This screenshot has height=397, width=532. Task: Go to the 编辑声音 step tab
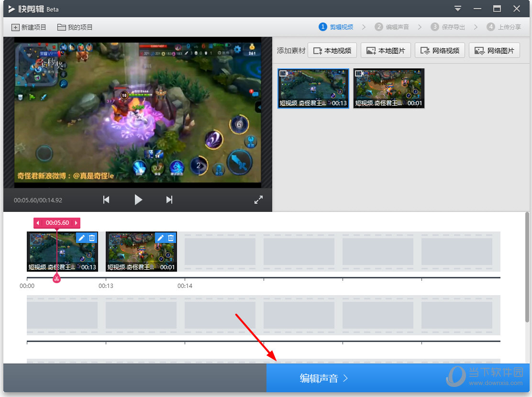(392, 27)
